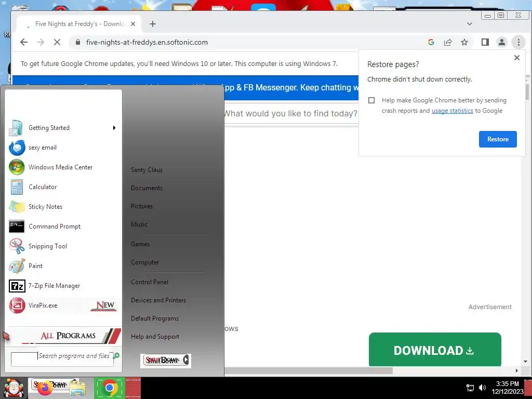Open the Santy Claus user folder
This screenshot has height=399, width=532.
click(x=147, y=170)
